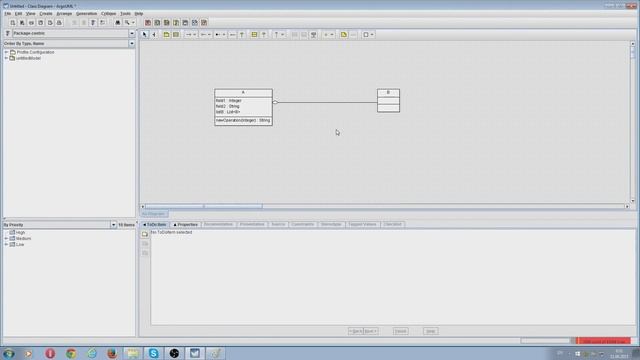Pick the New Package tool
Image resolution: width=640 pixels, height=360 pixels.
(167, 35)
